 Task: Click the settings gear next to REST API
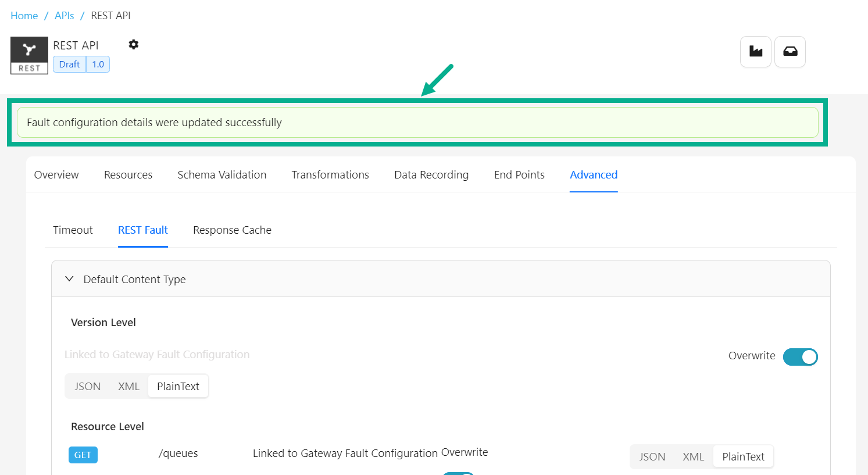134,45
